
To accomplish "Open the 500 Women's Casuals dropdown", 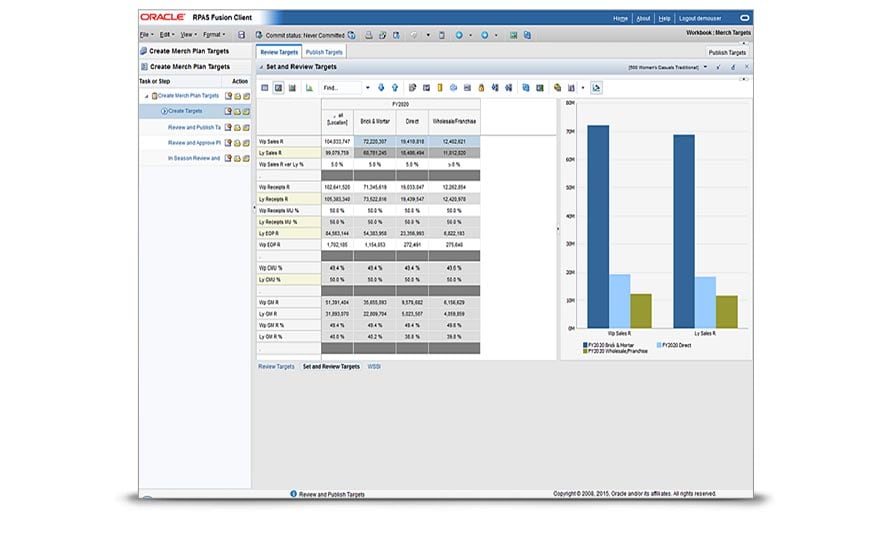I will pyautogui.click(x=705, y=67).
